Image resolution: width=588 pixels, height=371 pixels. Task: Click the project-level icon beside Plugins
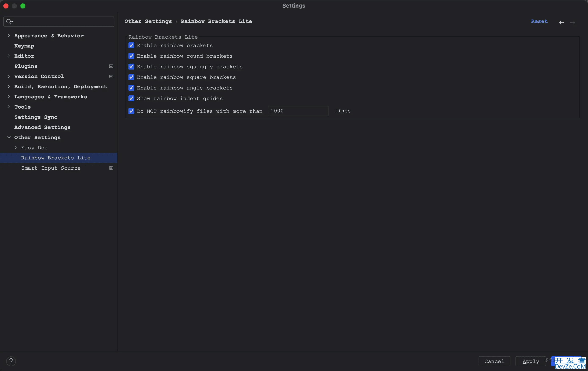coord(111,66)
